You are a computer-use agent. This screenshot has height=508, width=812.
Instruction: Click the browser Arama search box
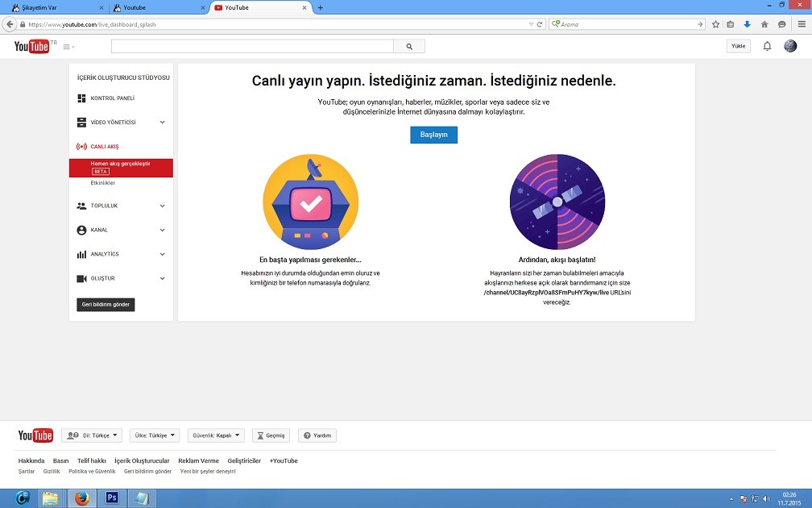click(x=627, y=24)
